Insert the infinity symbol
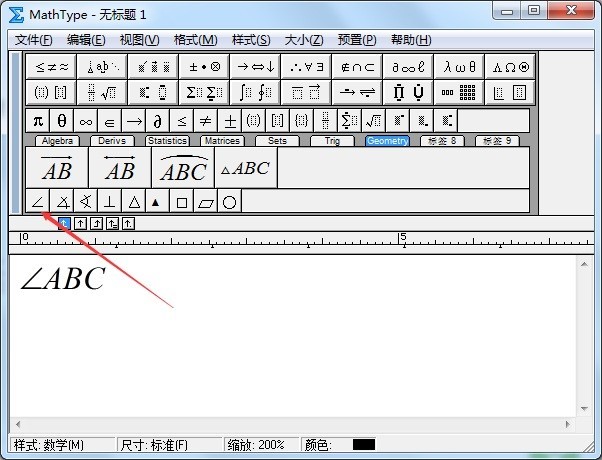 [x=85, y=120]
